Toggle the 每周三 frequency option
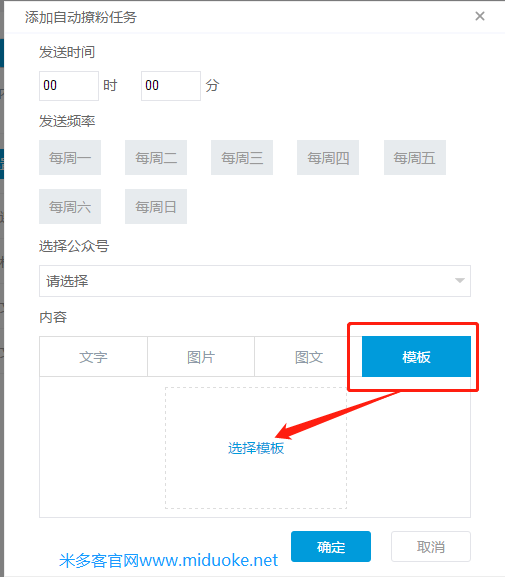505x577 pixels. tap(242, 157)
